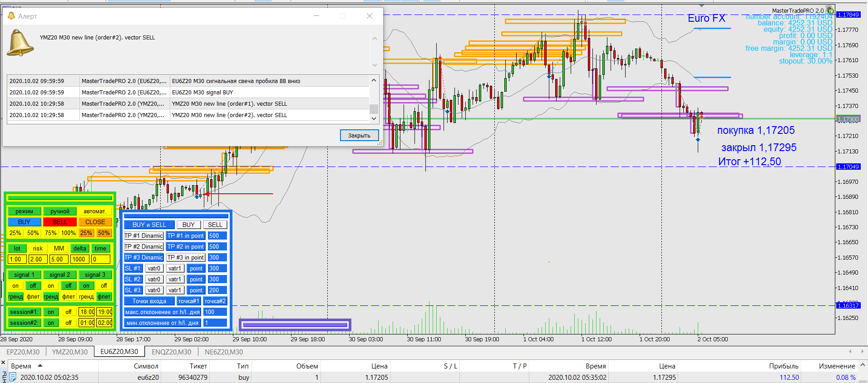The height and width of the screenshot is (383, 868).
Task: Click the order icon beside 2020.10.02 05:02:35
Action: [13, 377]
